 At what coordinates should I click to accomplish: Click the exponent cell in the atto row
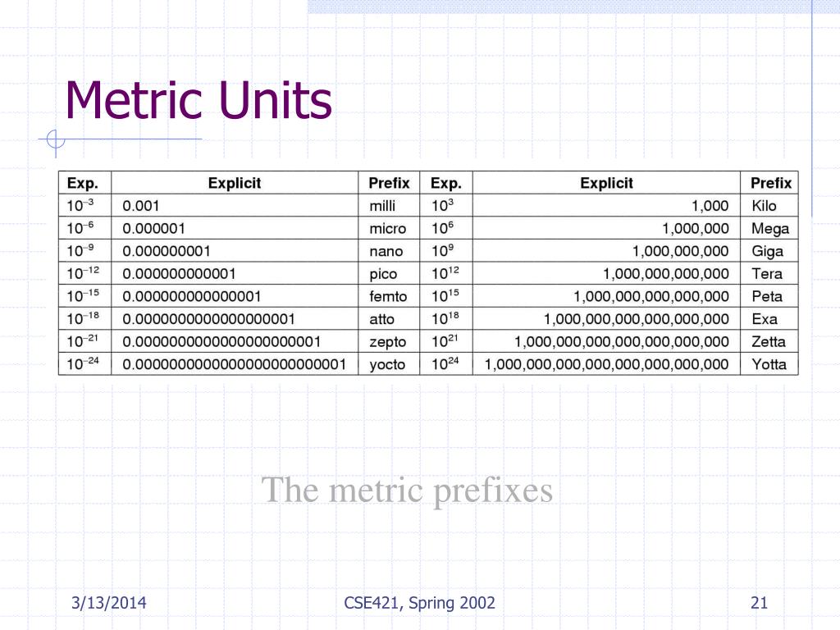[84, 318]
